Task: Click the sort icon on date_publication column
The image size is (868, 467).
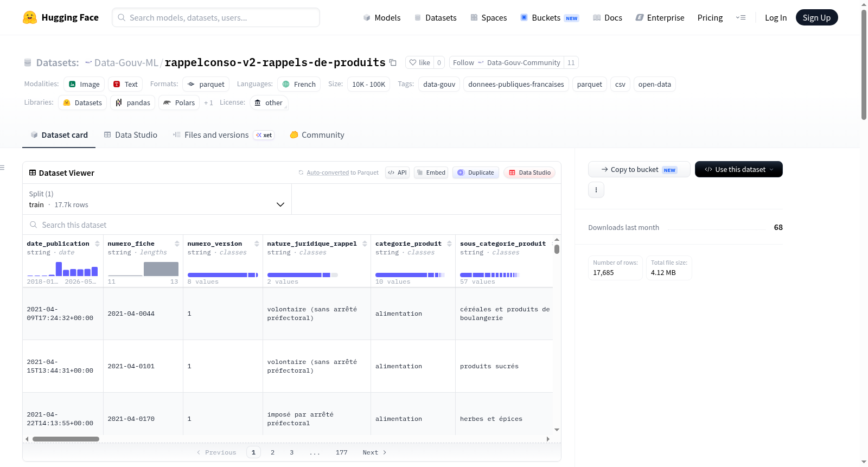Action: (x=97, y=244)
